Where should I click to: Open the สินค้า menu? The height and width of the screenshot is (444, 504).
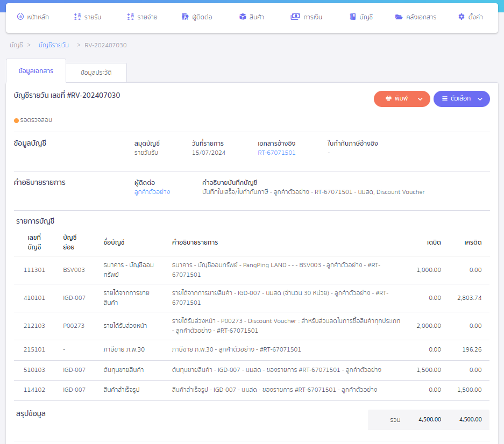pos(251,17)
